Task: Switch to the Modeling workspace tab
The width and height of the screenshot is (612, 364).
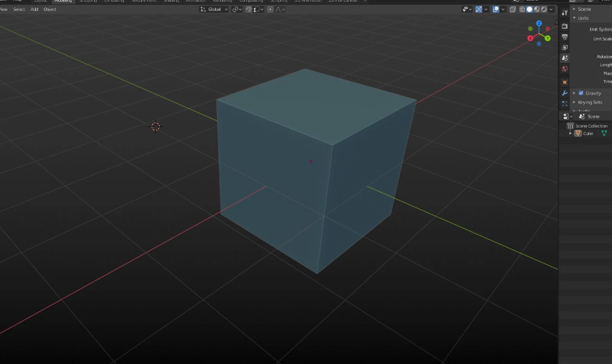Action: tap(63, 1)
